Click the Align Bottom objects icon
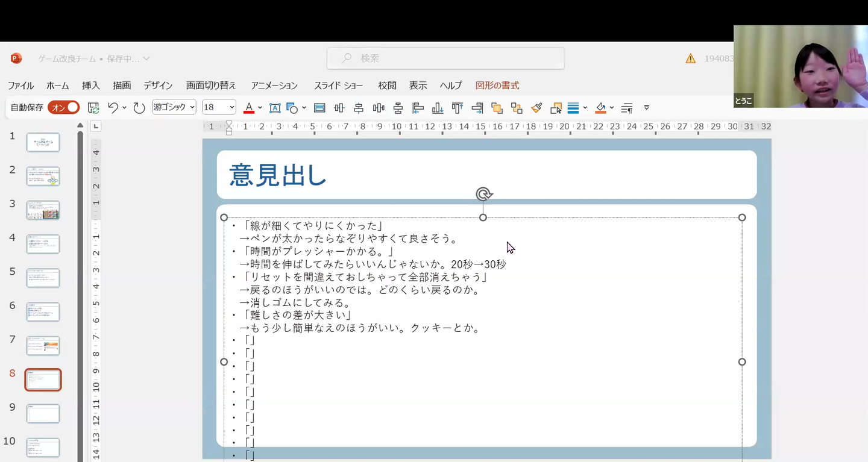868x462 pixels. click(438, 108)
